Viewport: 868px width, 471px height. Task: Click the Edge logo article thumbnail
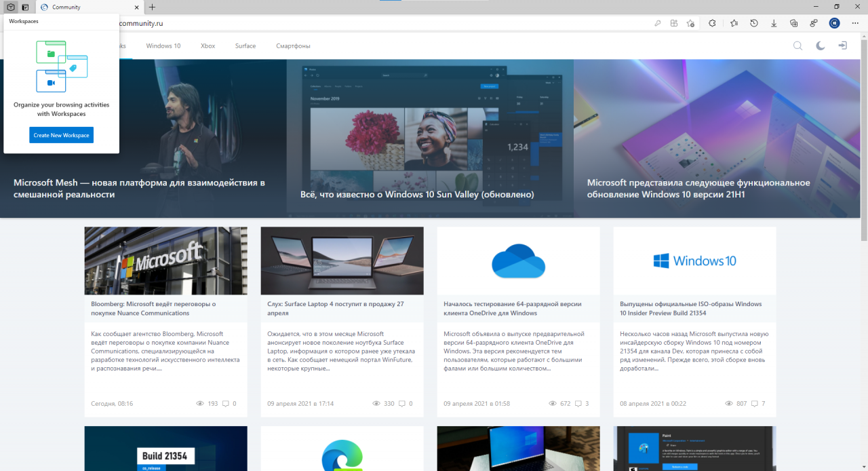click(x=342, y=449)
